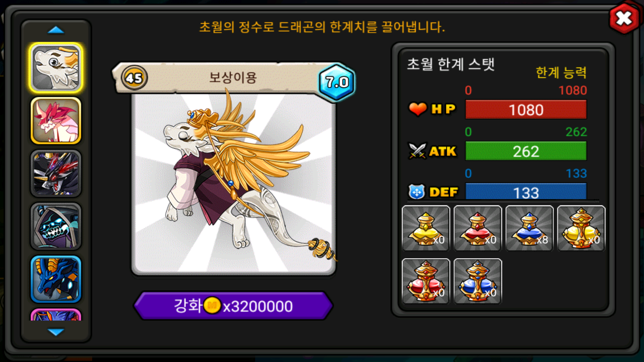Viewport: 644px width, 362px height.
Task: Choose the blue horned dragon thumbnail
Action: tap(56, 279)
